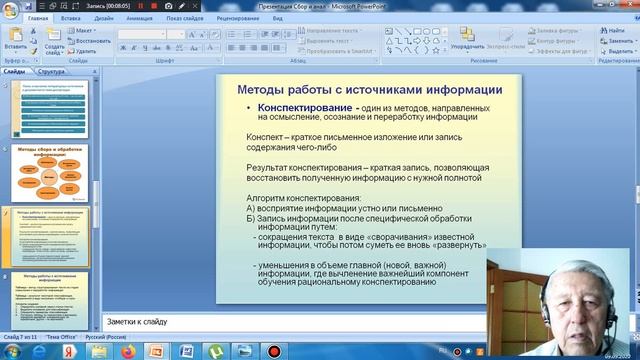
Task: Toggle bulleted list
Action: (x=232, y=35)
